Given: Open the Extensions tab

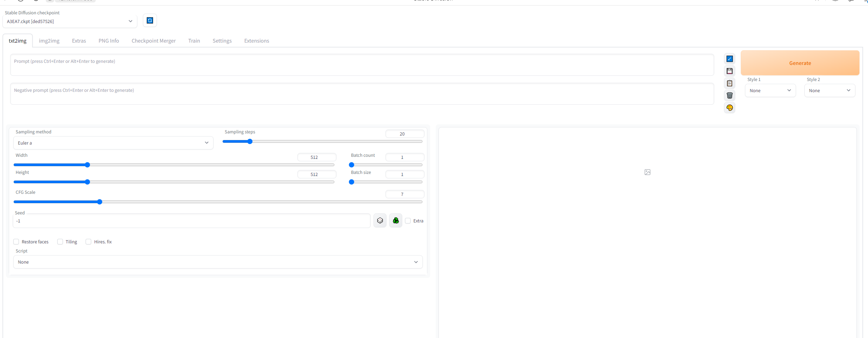Looking at the screenshot, I should 256,41.
